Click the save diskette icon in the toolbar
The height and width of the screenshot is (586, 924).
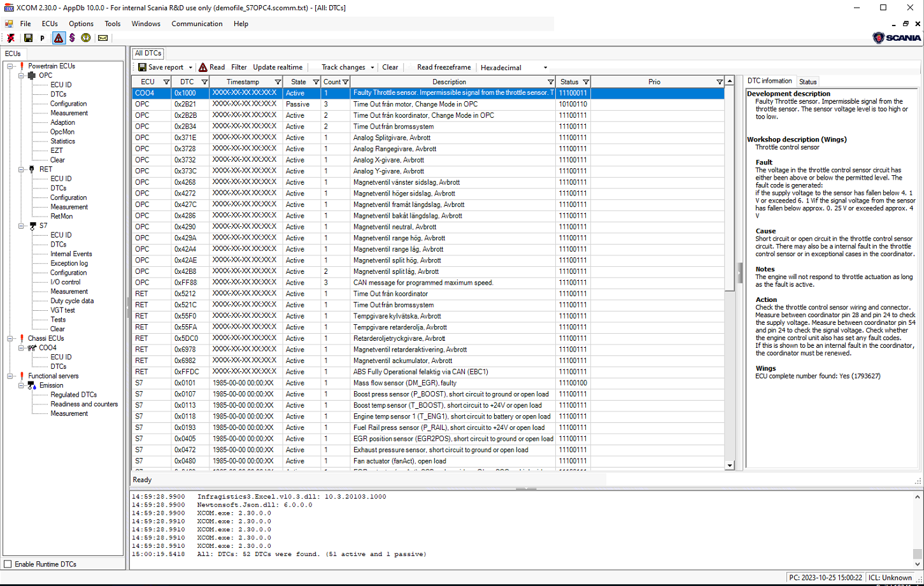(28, 38)
